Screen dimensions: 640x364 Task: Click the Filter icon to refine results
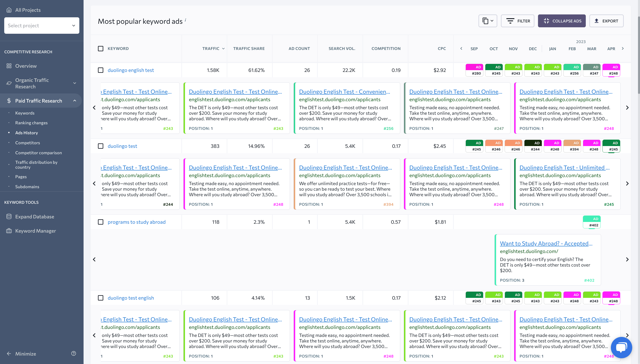(518, 21)
